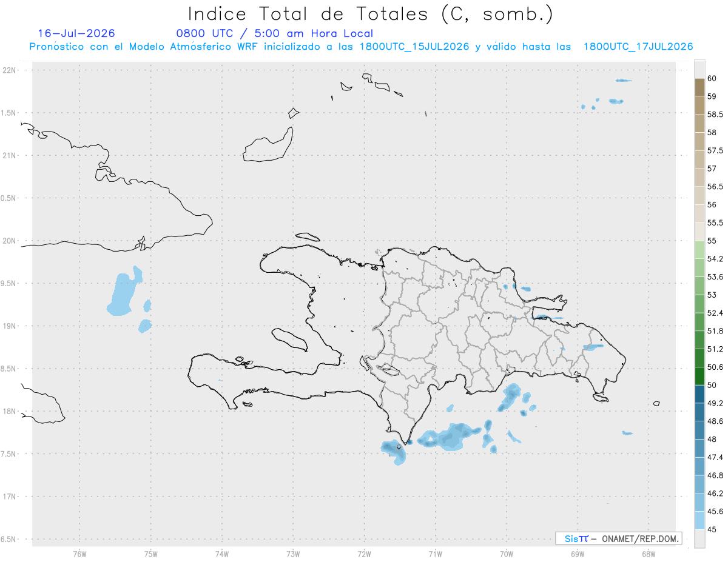
Task: Click the beige legend swatch between 55 and 55.5
Action: pyautogui.click(x=699, y=232)
